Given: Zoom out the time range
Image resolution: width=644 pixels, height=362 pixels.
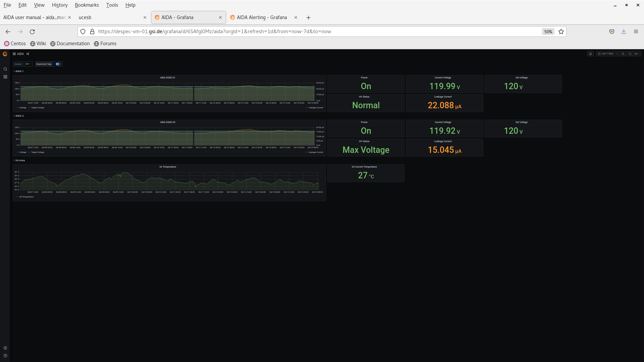Looking at the screenshot, I should tap(623, 54).
